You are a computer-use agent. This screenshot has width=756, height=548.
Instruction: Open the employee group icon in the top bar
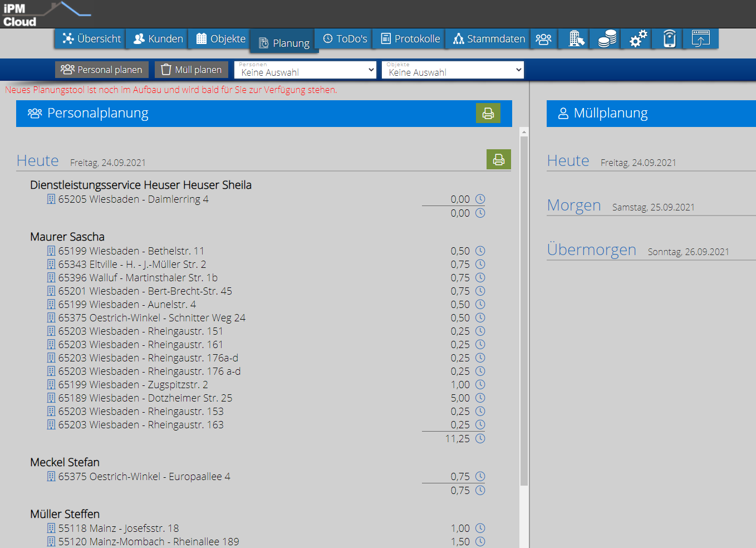click(x=543, y=38)
